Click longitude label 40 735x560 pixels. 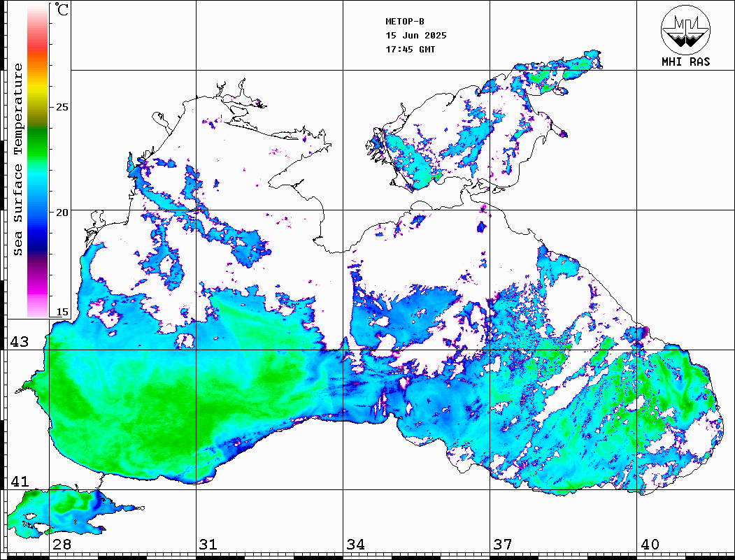(650, 545)
